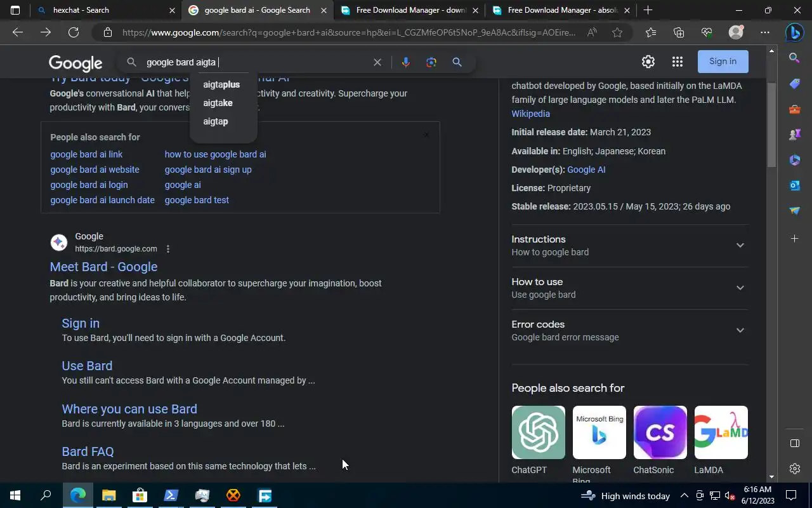
Task: Click the browser address bar
Action: [x=349, y=32]
